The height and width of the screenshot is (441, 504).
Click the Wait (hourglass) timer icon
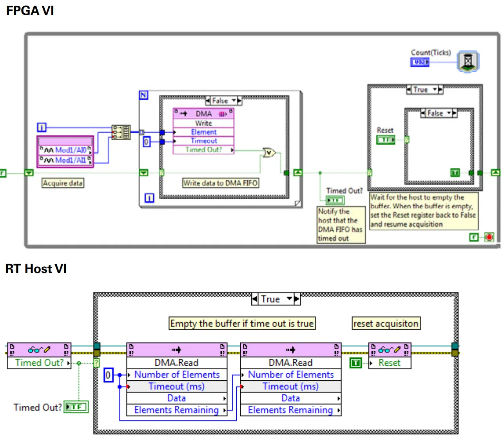coord(468,61)
